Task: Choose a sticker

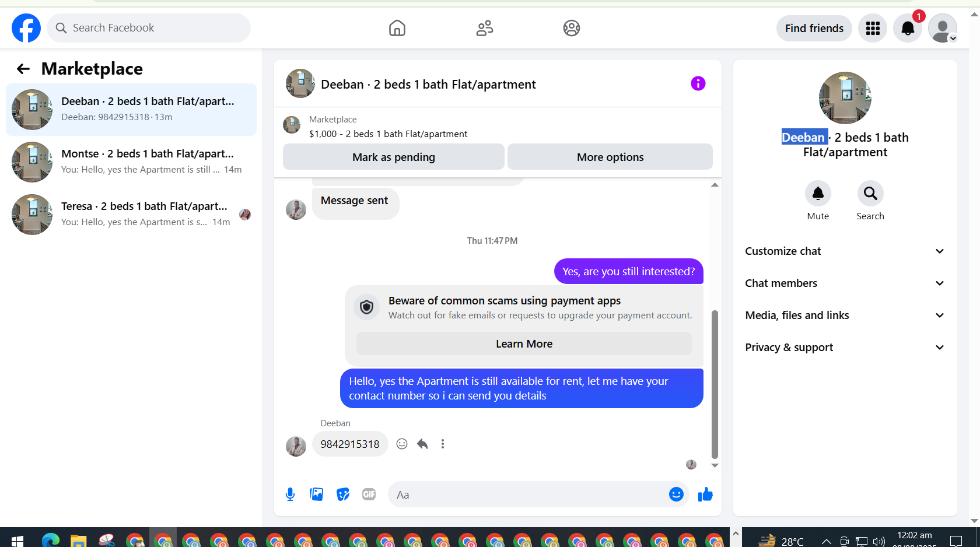Action: (x=343, y=495)
